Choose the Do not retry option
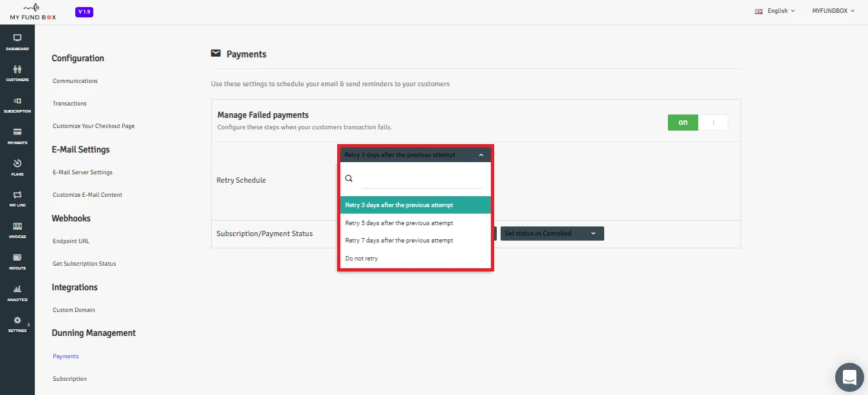Image resolution: width=868 pixels, height=395 pixels. pos(415,259)
